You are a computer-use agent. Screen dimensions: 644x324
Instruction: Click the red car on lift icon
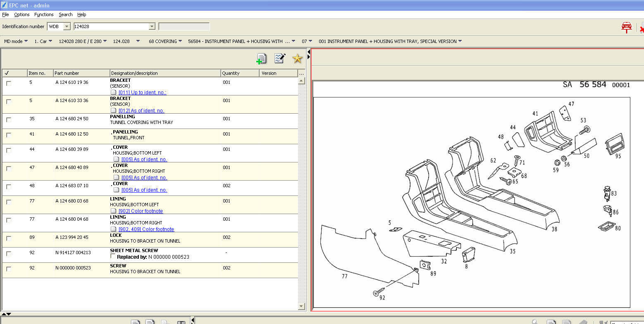click(627, 27)
